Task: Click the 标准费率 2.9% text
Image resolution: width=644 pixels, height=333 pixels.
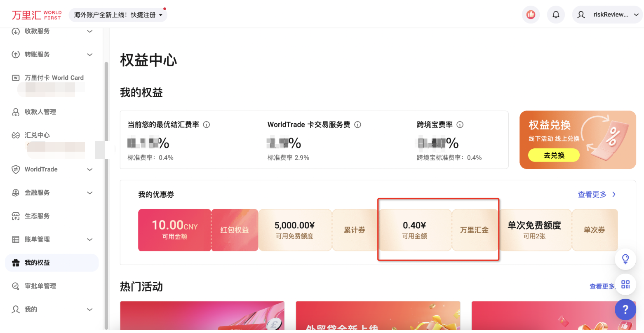Action: [288, 158]
